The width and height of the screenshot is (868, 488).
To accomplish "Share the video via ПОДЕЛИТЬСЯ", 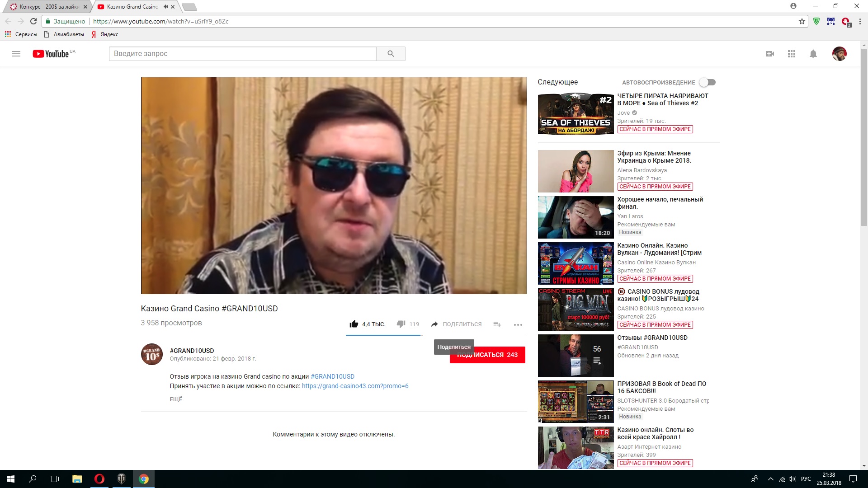I will pos(456,324).
